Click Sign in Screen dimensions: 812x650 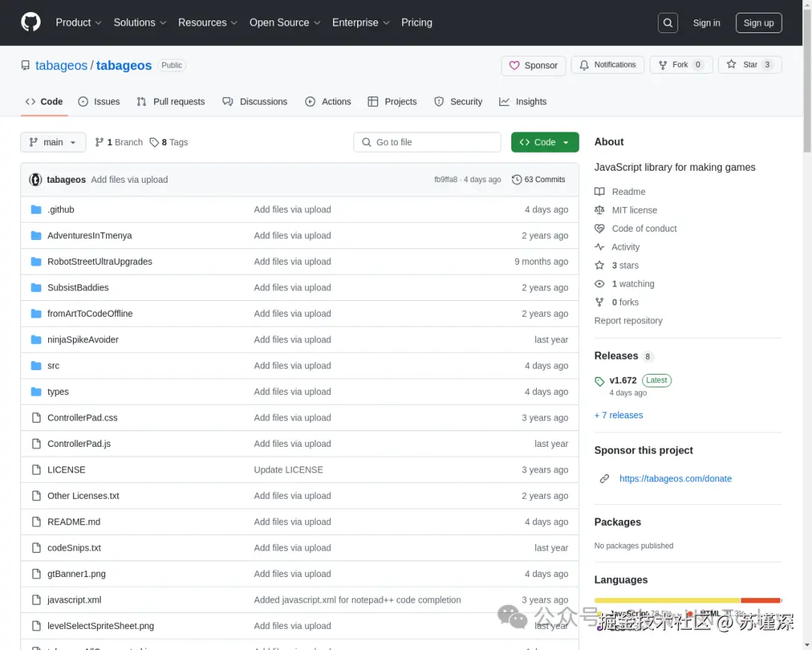tap(706, 23)
